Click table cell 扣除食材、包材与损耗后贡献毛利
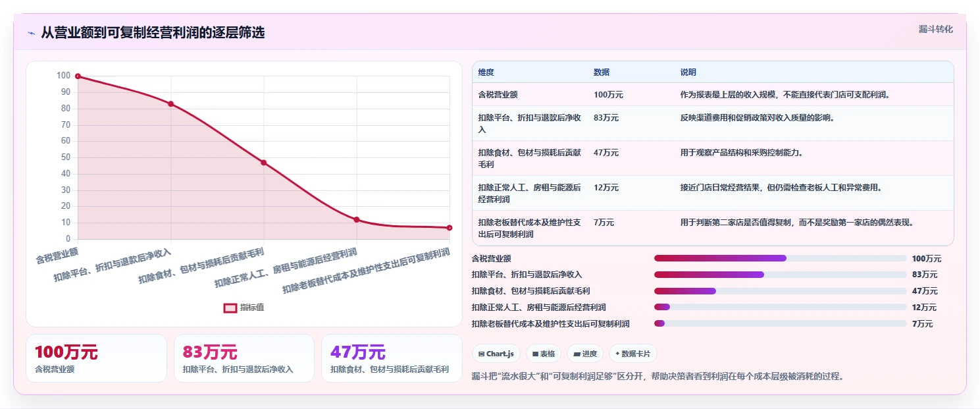 click(x=530, y=158)
